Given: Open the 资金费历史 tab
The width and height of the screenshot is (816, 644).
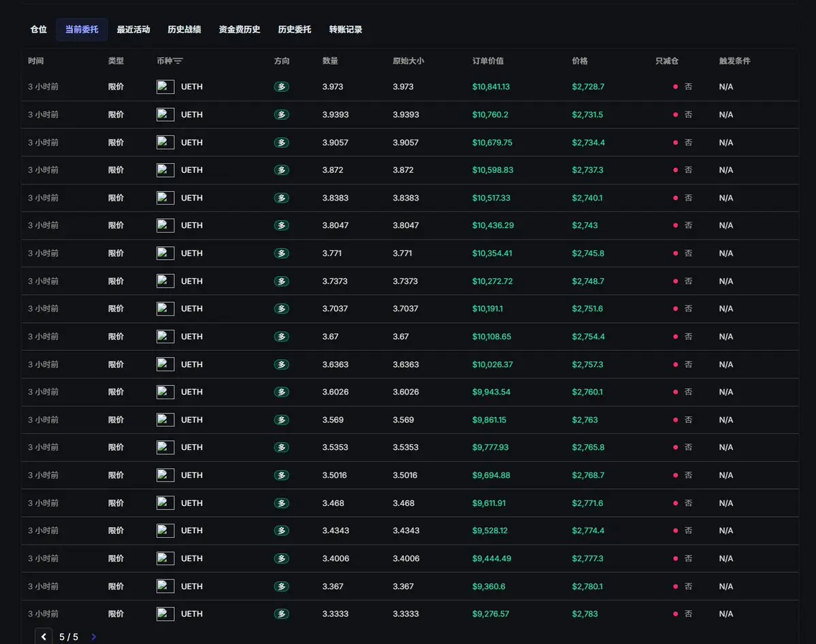Looking at the screenshot, I should click(240, 30).
